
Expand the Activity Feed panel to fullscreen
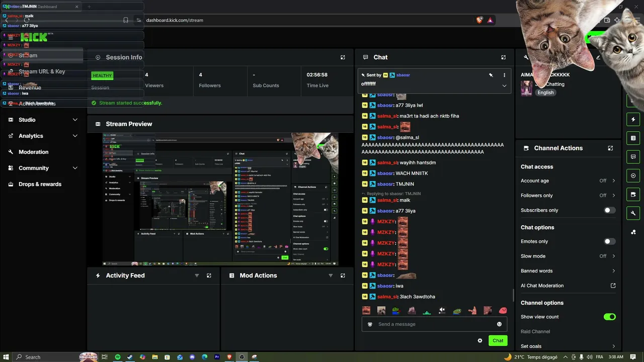tap(209, 276)
